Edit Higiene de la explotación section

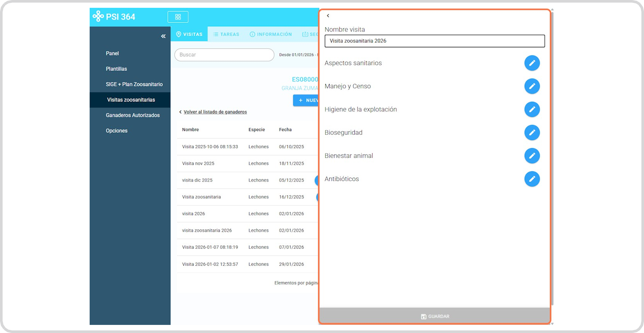click(x=532, y=109)
